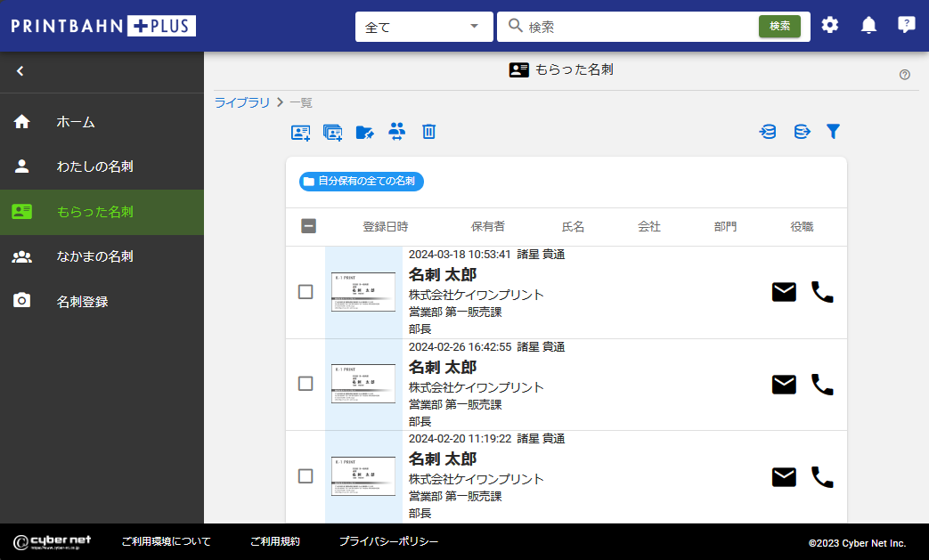Check the checkbox for the first 名刺 太郎 card
This screenshot has width=929, height=560.
(306, 291)
